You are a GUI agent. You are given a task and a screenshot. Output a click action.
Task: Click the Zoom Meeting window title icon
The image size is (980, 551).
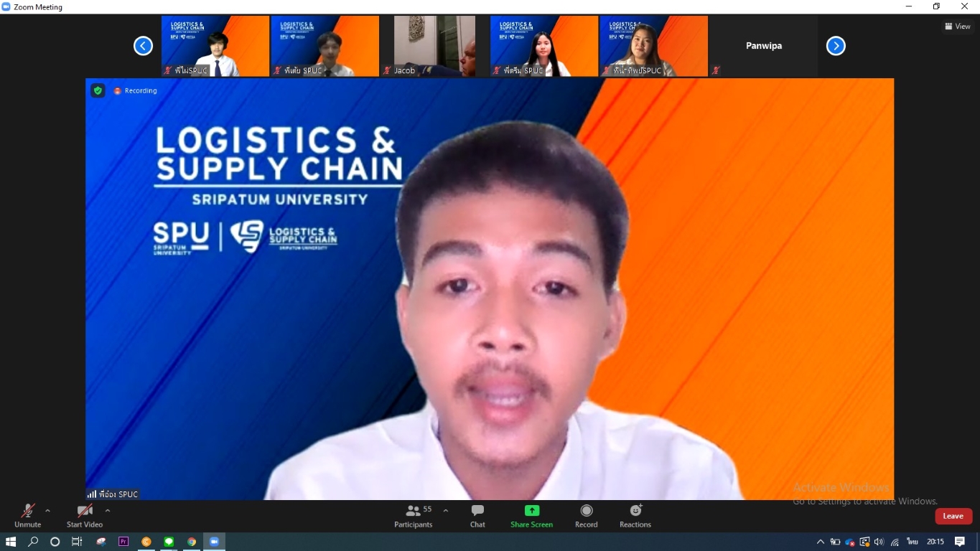(x=6, y=6)
